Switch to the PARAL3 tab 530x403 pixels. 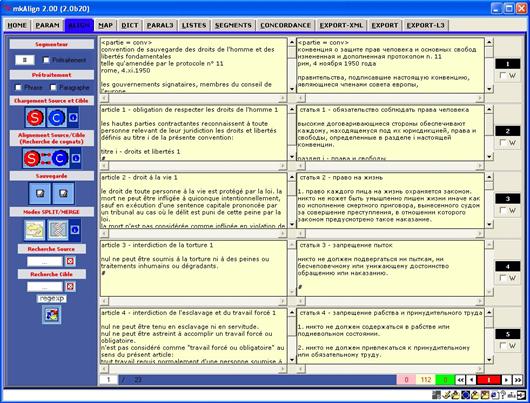click(160, 25)
